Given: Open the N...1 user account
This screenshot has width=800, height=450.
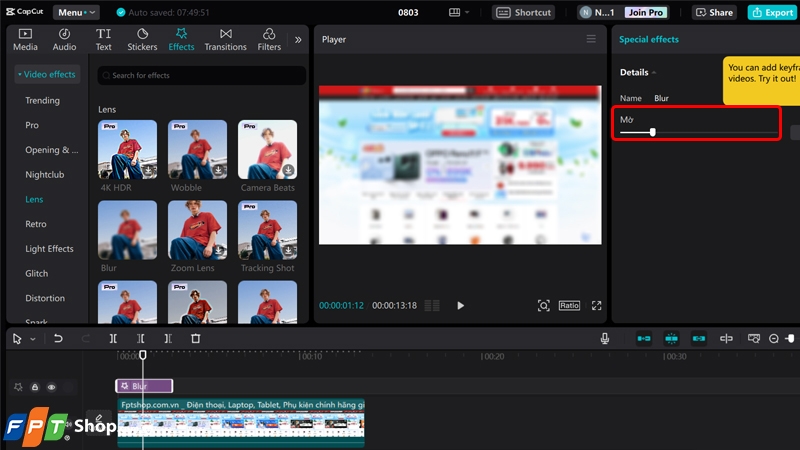Looking at the screenshot, I should point(597,12).
